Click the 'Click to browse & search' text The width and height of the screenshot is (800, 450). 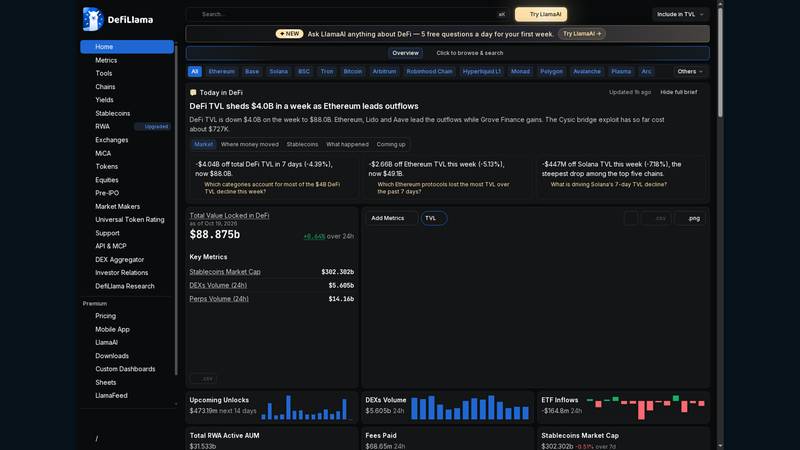[469, 53]
